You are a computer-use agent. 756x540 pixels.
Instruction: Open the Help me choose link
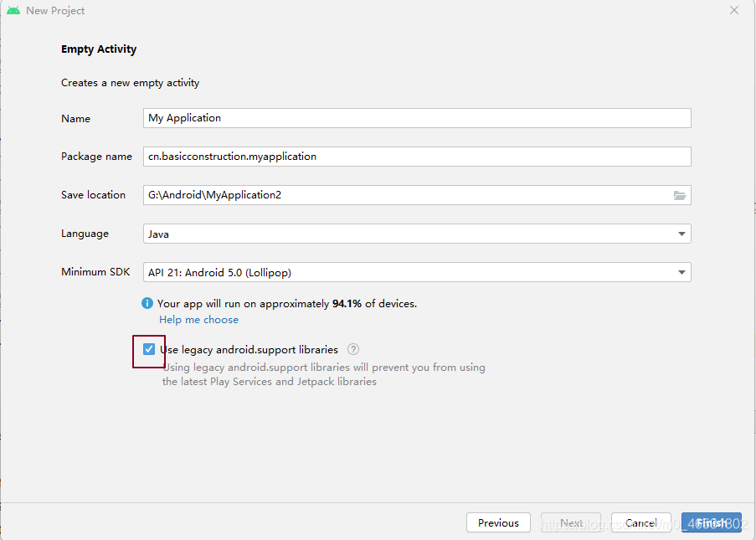pyautogui.click(x=198, y=320)
